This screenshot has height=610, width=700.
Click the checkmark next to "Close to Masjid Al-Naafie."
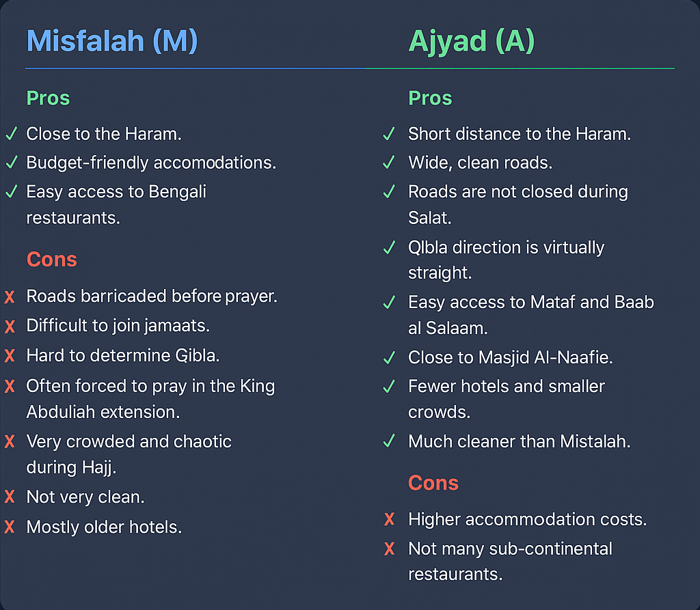tap(389, 357)
